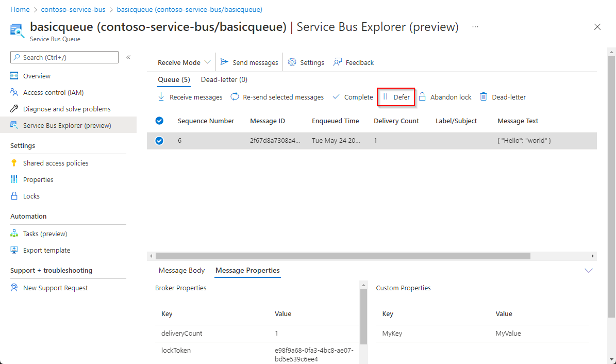Click the Shared access policies key icon
Viewport: 616px width, 364px height.
(x=14, y=163)
